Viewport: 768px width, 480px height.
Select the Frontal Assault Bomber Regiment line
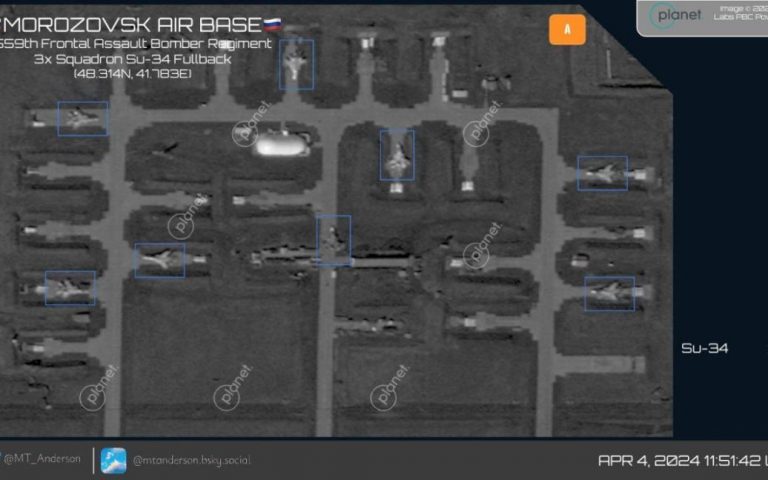(x=135, y=44)
